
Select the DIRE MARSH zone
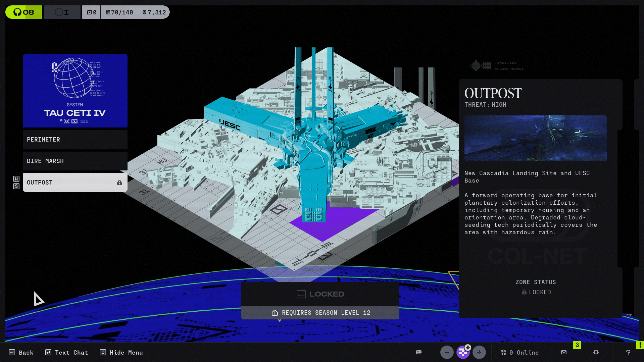[x=75, y=161]
